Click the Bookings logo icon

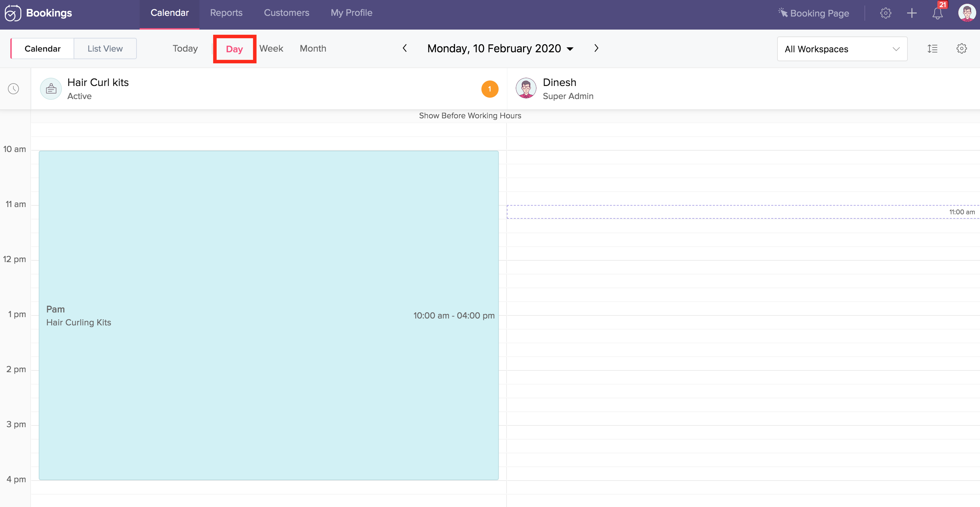(x=13, y=13)
